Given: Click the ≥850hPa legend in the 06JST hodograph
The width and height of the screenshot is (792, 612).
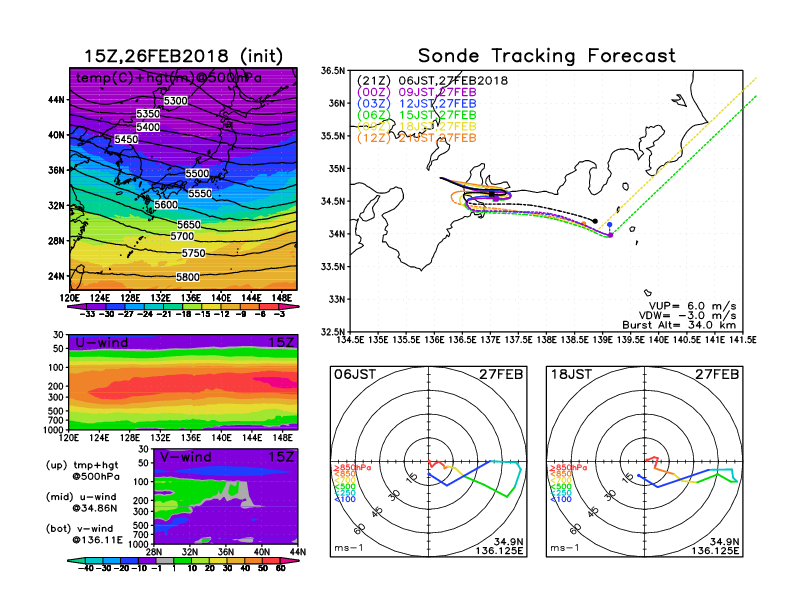Looking at the screenshot, I should 346,468.
